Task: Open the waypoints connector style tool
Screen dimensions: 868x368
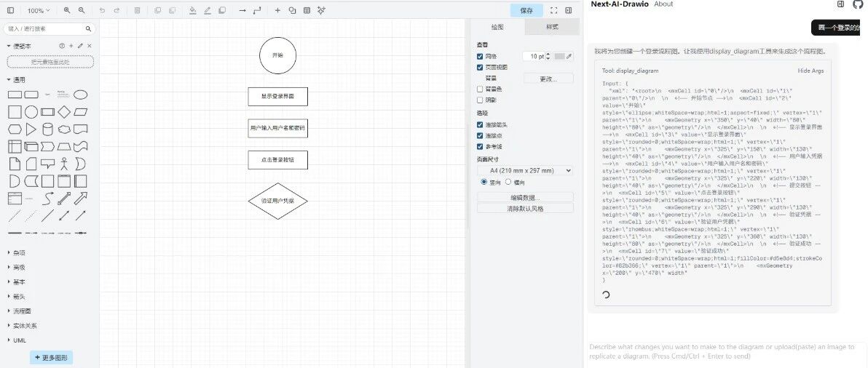Action: (257, 10)
